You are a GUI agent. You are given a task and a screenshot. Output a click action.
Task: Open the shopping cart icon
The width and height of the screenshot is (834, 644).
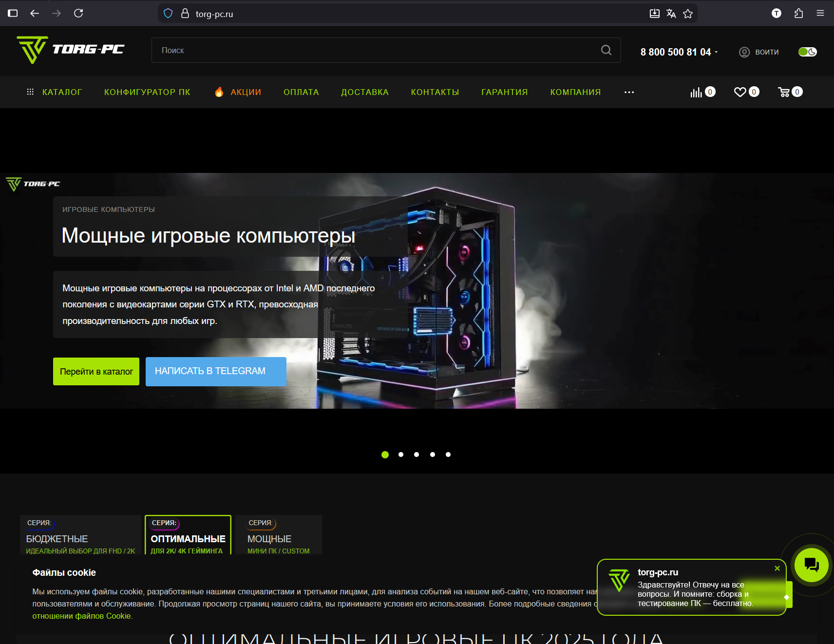784,92
